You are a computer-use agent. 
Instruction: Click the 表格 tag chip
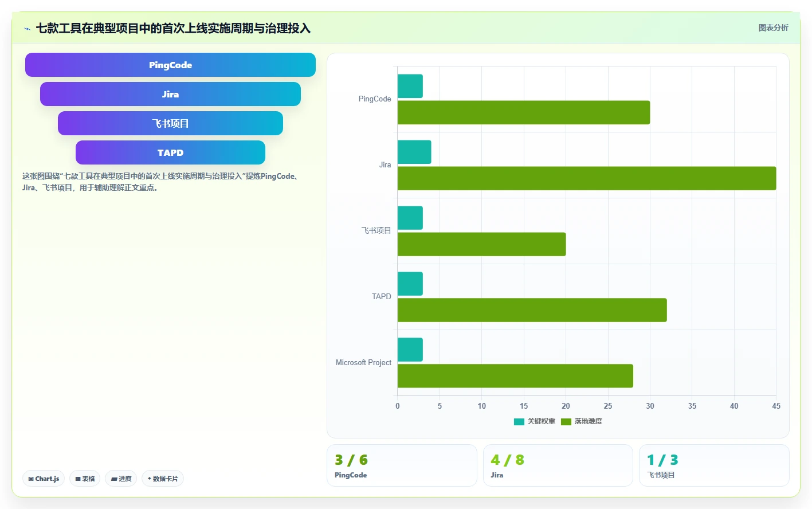[85, 479]
